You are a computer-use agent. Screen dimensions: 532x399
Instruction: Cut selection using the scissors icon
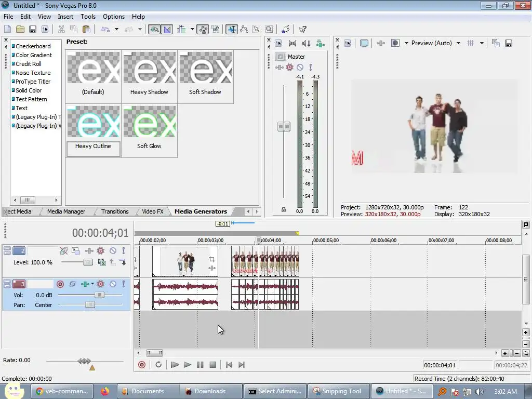(61, 29)
